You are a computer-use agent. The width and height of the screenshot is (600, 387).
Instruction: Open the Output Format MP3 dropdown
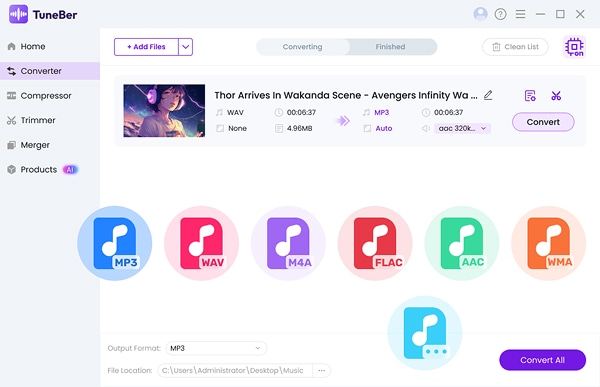216,348
